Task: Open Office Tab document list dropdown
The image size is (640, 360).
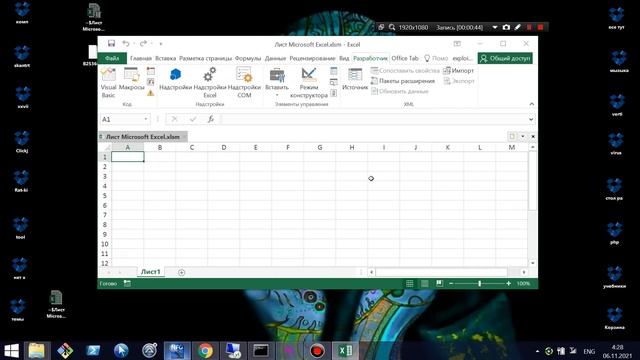Action: click(x=522, y=136)
